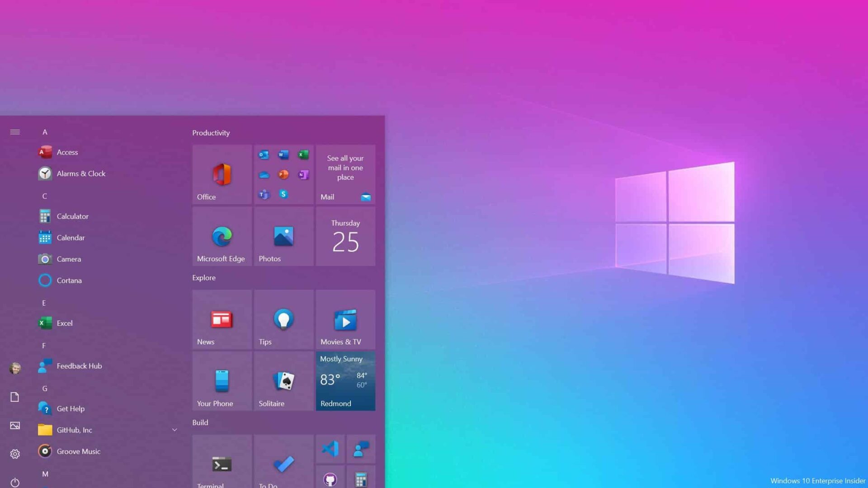This screenshot has width=868, height=488.
Task: Jump via the letter M header
Action: pos(45,474)
